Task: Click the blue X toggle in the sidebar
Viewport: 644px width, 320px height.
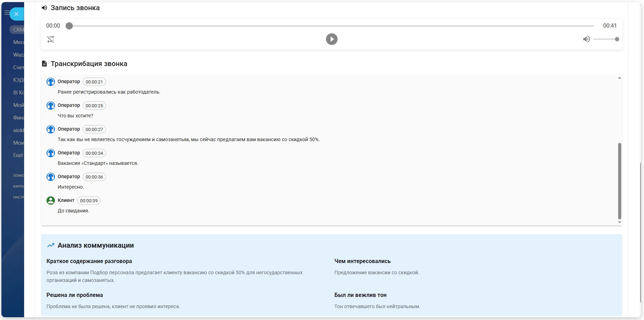Action: (16, 14)
